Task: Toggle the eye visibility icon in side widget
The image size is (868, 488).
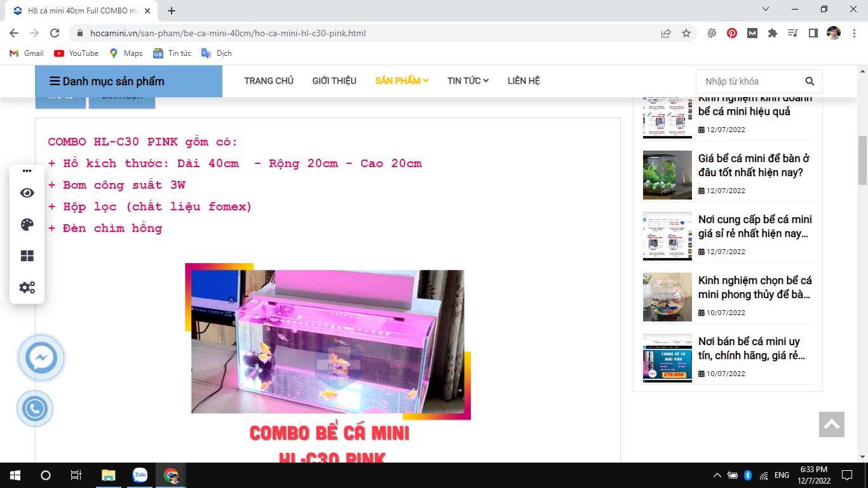Action: click(27, 193)
